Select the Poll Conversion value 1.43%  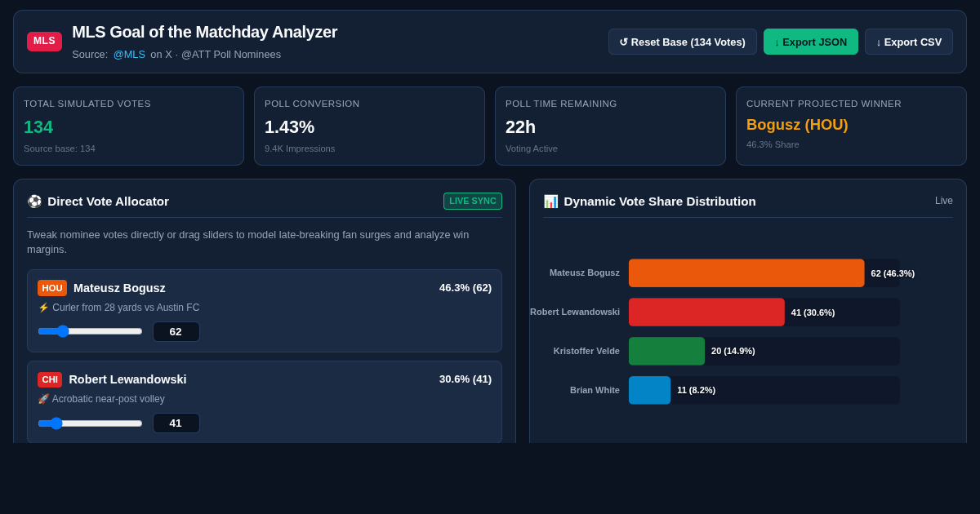tap(289, 127)
